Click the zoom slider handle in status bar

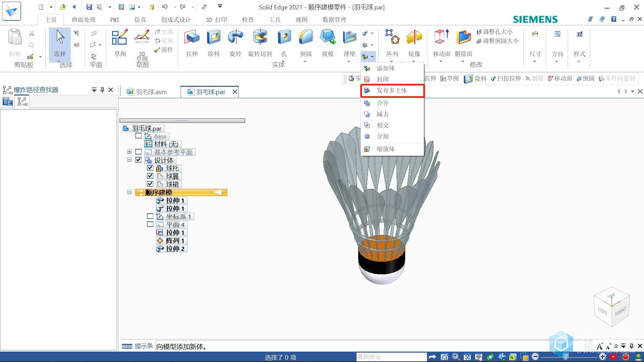566,357
